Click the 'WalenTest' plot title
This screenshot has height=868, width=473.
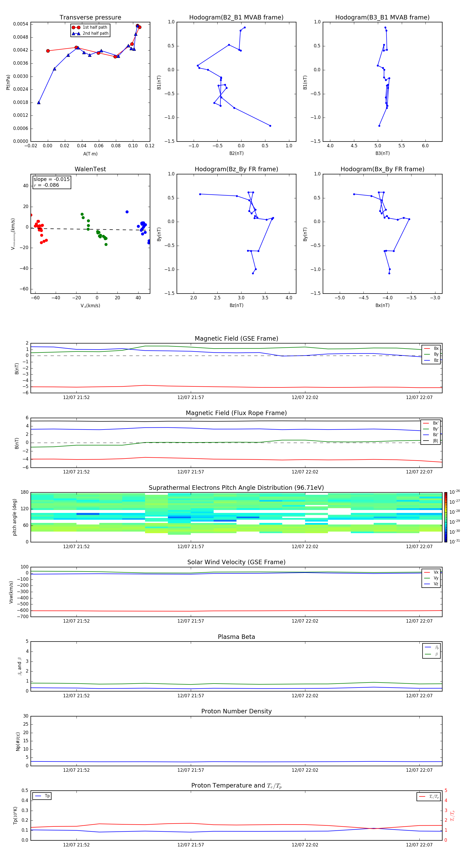pos(90,169)
